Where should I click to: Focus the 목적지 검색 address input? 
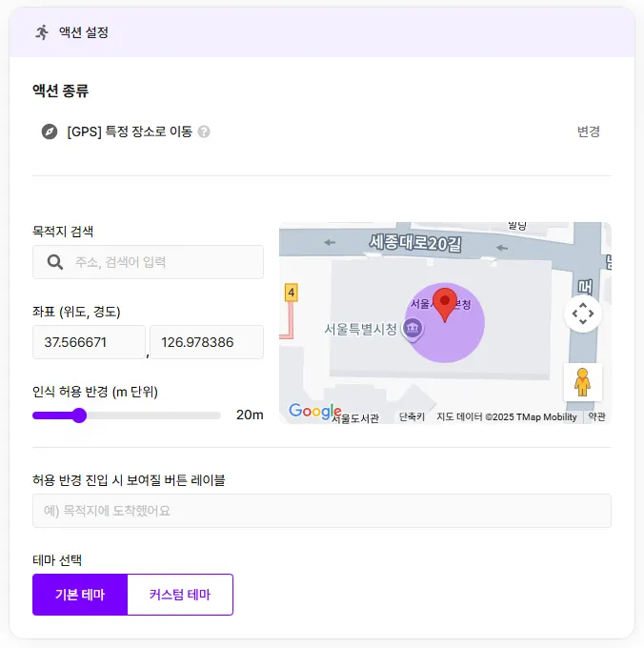162,262
